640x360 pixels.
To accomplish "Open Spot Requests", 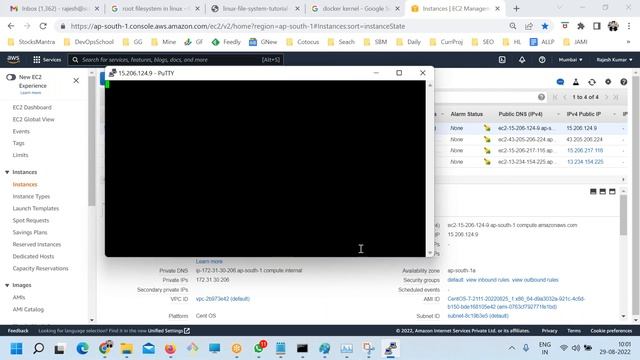I will click(x=31, y=220).
